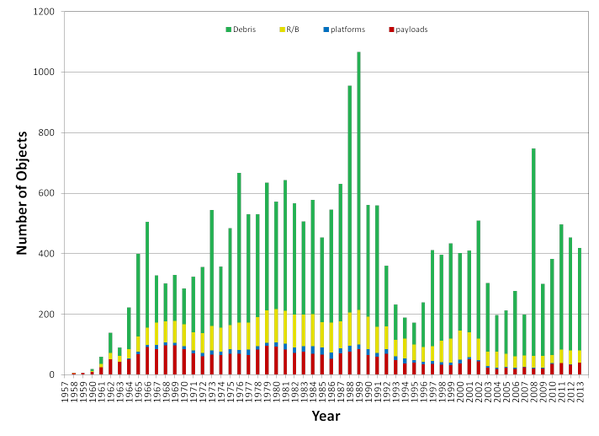
Task: Click the blue platforms legend swatch
Action: 326,29
